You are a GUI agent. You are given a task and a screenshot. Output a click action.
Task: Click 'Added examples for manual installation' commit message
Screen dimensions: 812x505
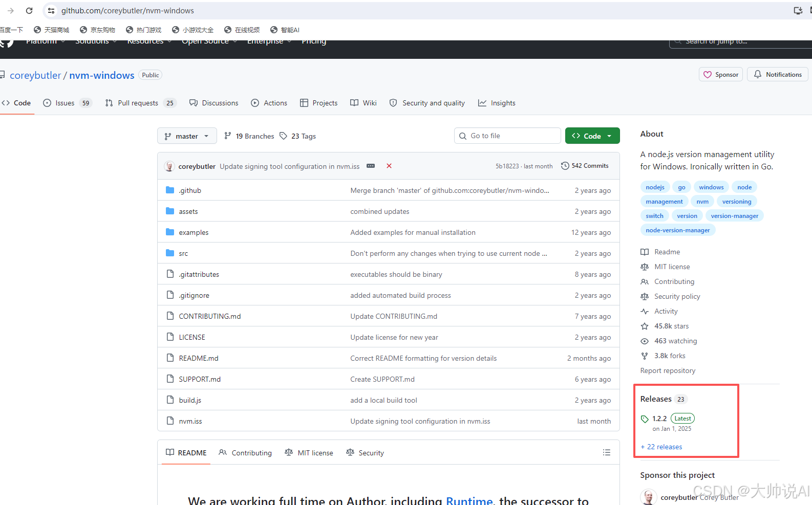(x=413, y=232)
